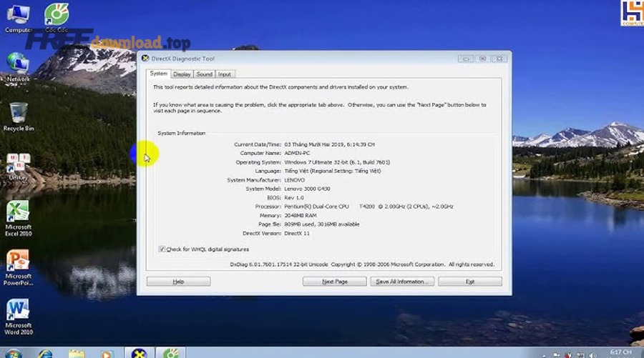This screenshot has height=358, width=644.
Task: Click the BIOS Rev 1.0 value
Action: click(x=294, y=198)
